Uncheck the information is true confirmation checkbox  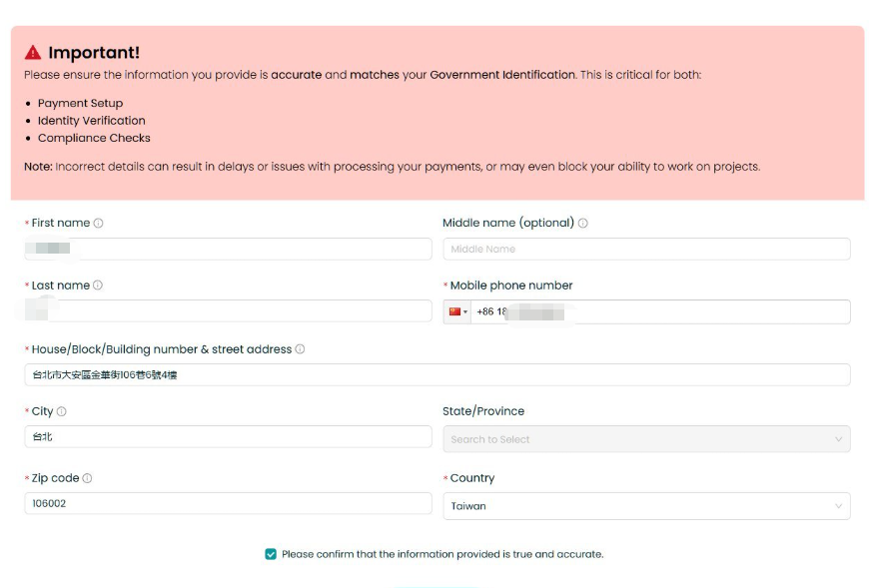pyautogui.click(x=271, y=554)
